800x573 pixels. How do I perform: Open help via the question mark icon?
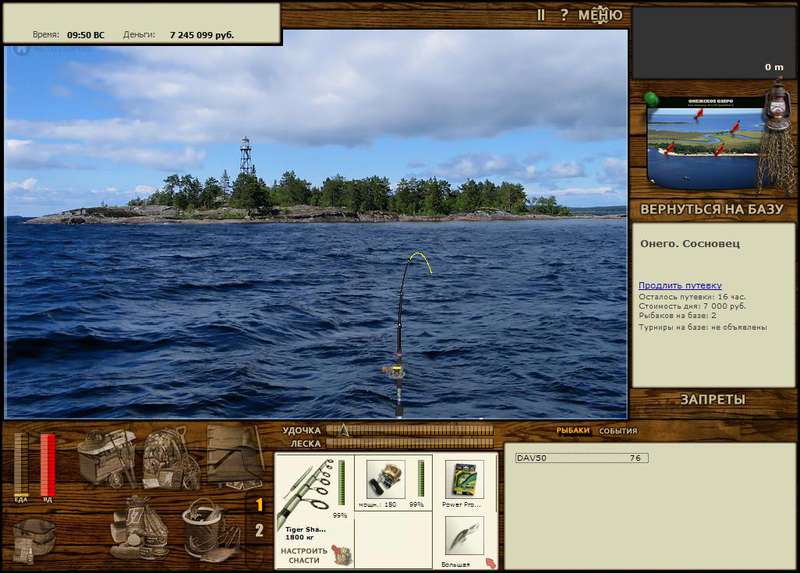point(564,15)
